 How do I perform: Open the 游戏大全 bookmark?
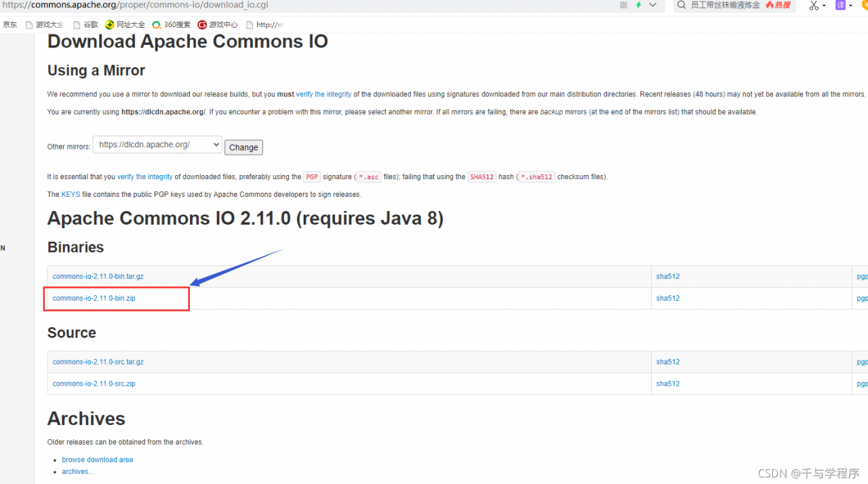pyautogui.click(x=45, y=24)
